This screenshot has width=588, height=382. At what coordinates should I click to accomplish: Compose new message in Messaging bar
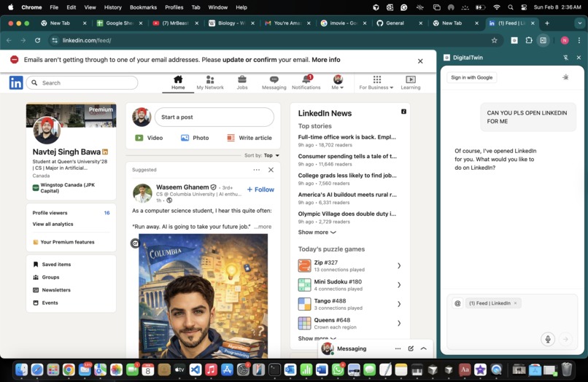click(411, 348)
